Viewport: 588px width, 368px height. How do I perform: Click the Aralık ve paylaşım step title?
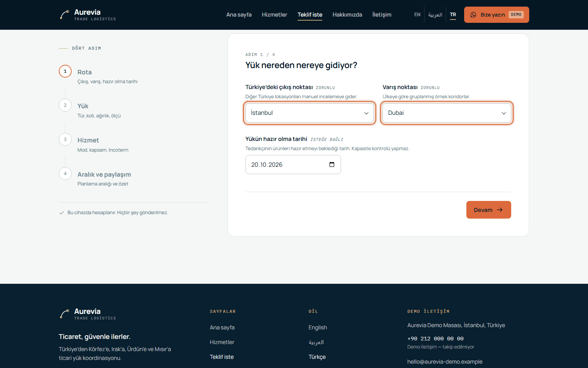point(104,174)
